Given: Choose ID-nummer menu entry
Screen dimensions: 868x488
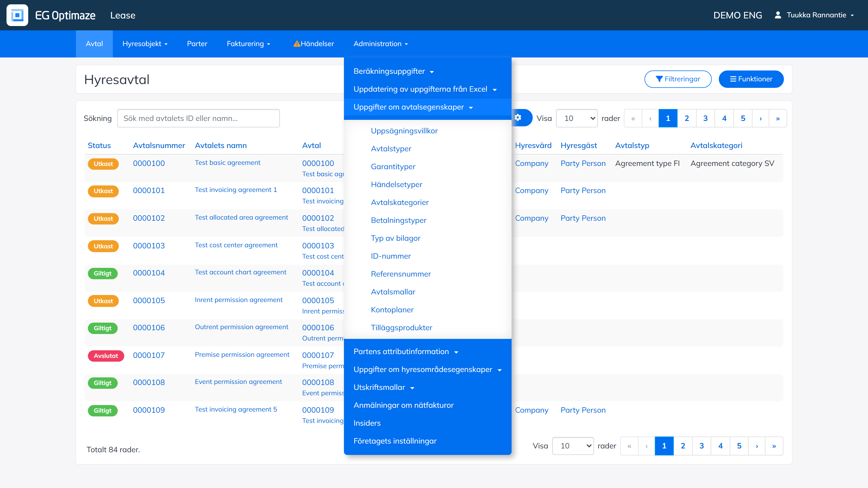Looking at the screenshot, I should [391, 256].
